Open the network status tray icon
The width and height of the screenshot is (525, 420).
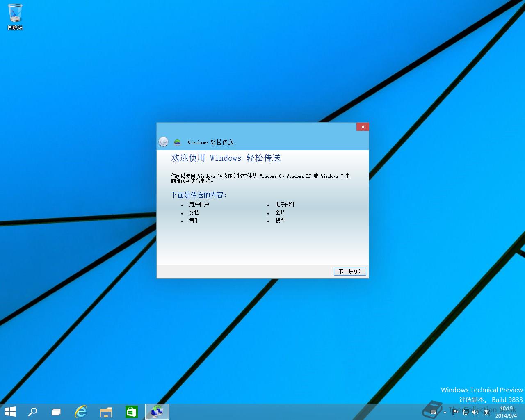(x=466, y=412)
